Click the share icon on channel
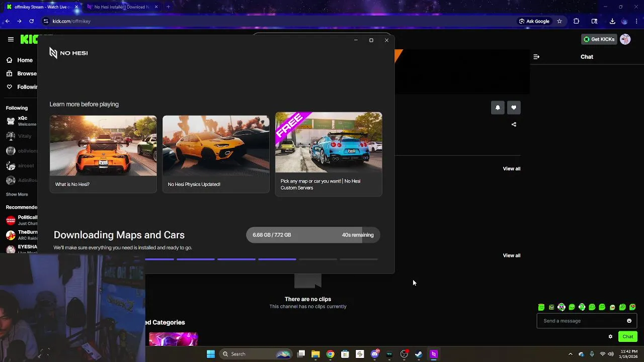The image size is (644, 362). pos(514,124)
